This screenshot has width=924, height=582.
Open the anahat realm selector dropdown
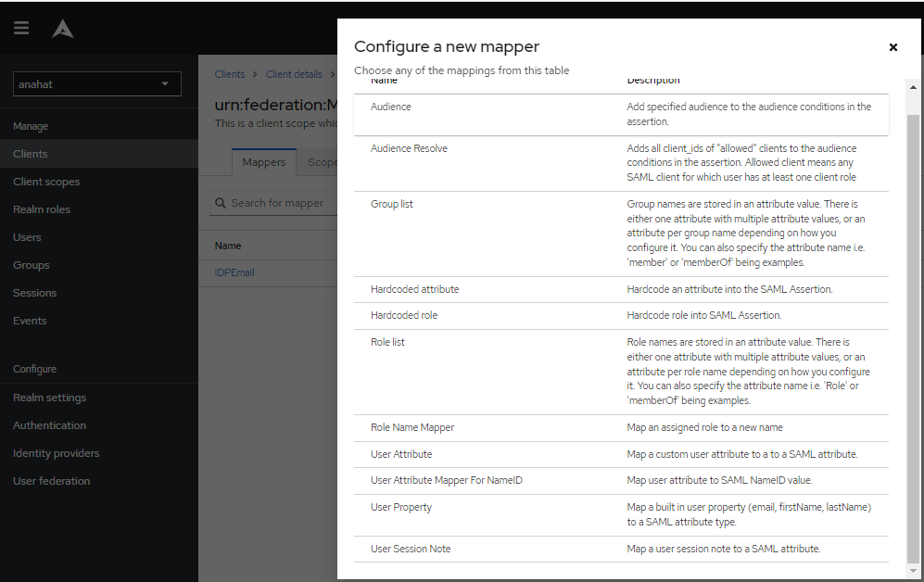(96, 83)
